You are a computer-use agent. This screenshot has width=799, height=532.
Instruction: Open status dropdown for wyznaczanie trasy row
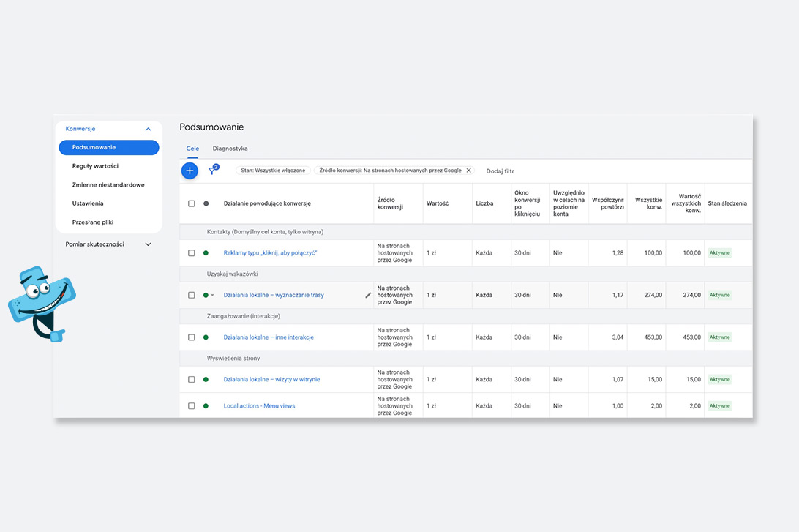(213, 296)
